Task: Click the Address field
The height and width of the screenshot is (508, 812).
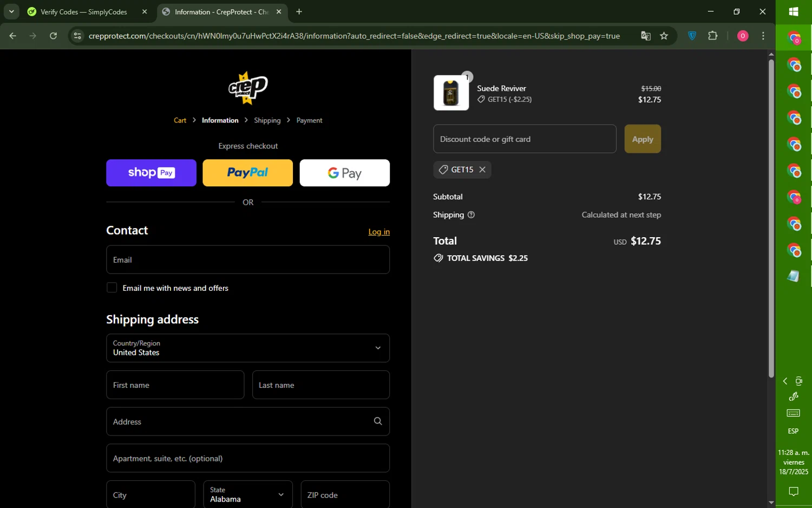Action: pos(248,421)
